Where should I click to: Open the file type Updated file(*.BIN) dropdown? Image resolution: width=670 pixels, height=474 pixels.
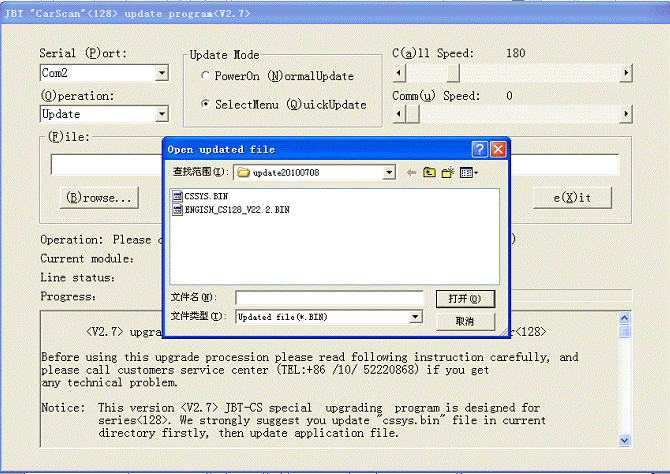[x=416, y=317]
